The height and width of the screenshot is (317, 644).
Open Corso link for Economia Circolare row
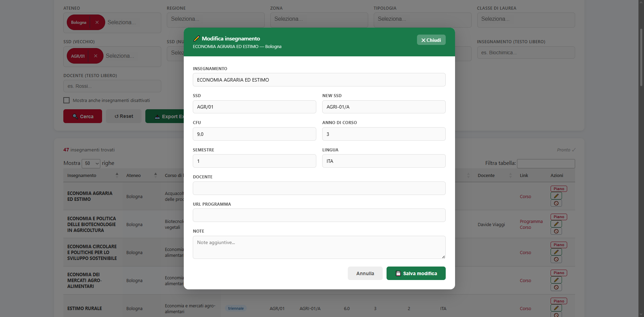point(525,253)
